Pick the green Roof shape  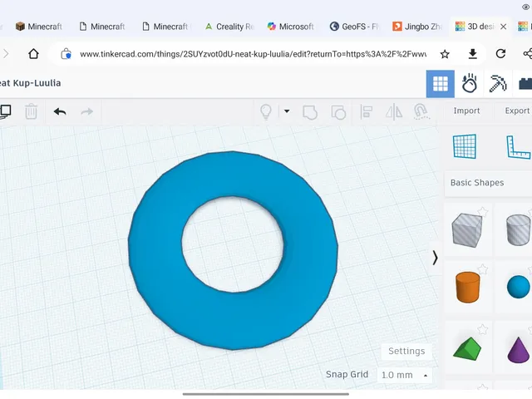click(467, 347)
